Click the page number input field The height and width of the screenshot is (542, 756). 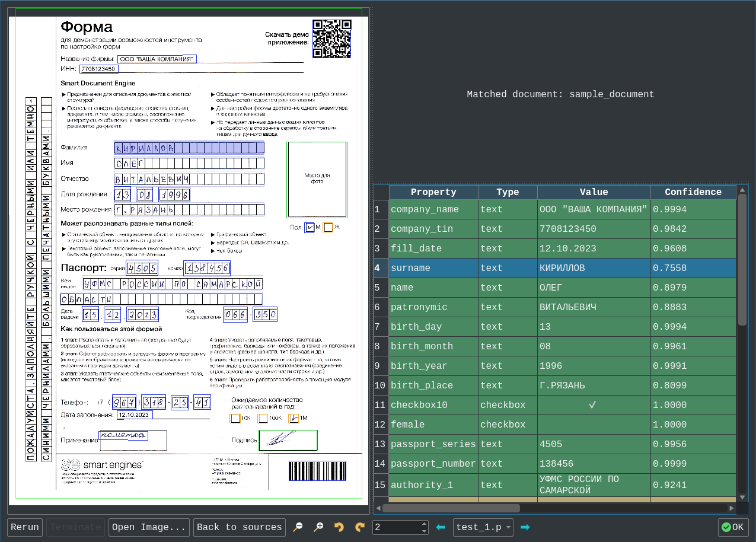coord(396,527)
